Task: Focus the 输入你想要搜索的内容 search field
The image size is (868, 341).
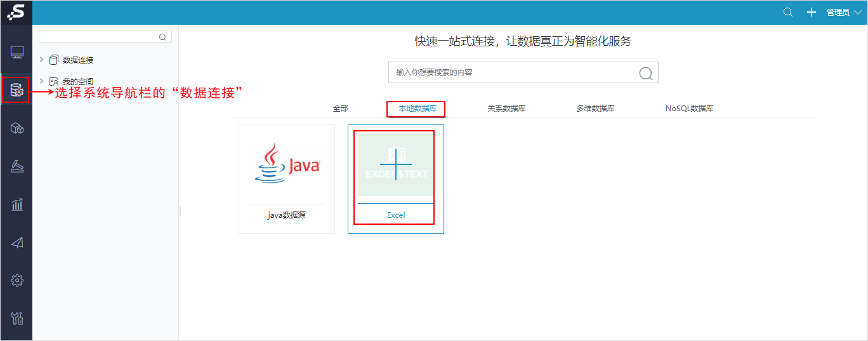Action: pos(523,72)
